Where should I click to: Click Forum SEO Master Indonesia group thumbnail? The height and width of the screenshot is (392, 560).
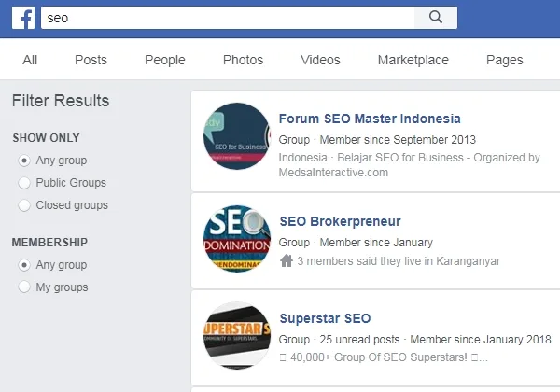pos(237,136)
